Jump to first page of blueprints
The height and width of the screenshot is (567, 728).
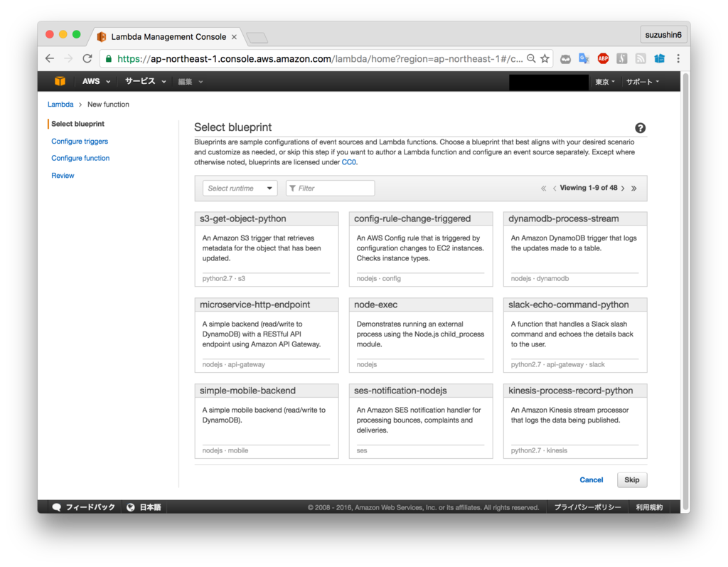click(x=543, y=189)
